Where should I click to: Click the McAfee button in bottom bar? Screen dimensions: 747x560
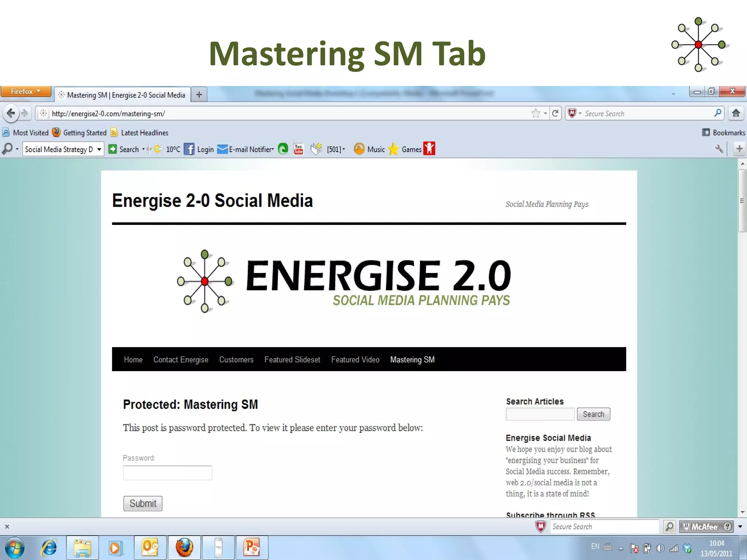coord(707,526)
